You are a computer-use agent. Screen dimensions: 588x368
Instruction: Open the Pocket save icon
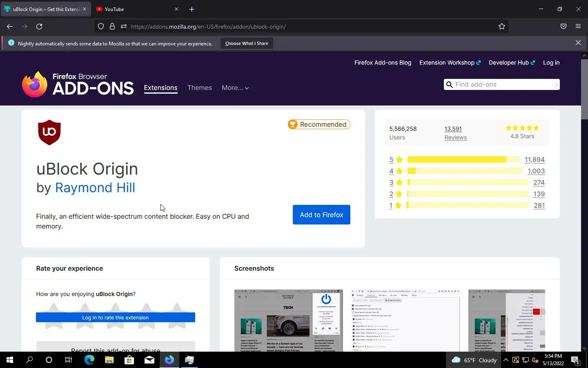point(563,27)
